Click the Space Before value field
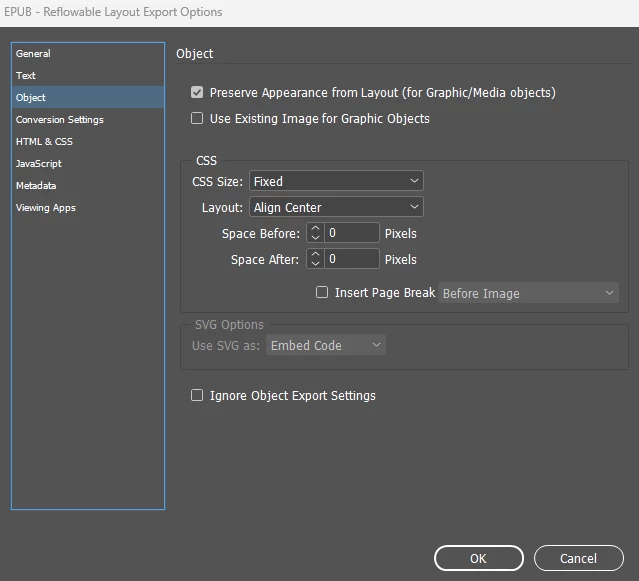This screenshot has height=581, width=639. [x=352, y=233]
